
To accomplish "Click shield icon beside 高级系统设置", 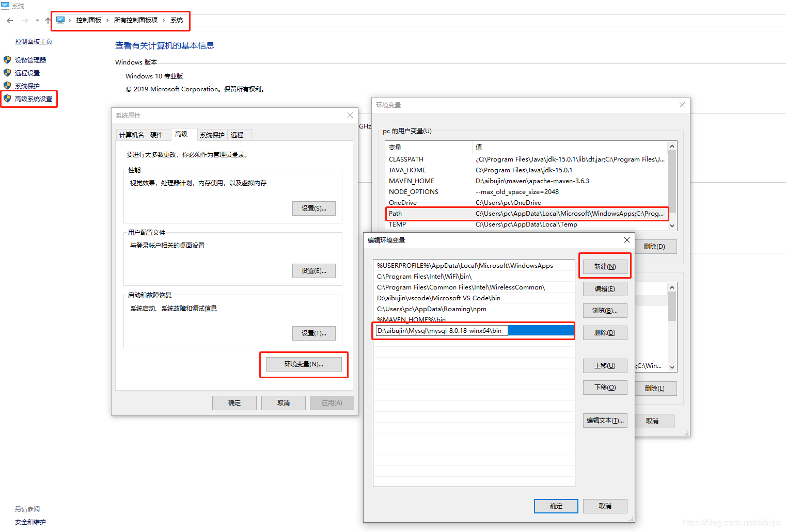I will [7, 99].
